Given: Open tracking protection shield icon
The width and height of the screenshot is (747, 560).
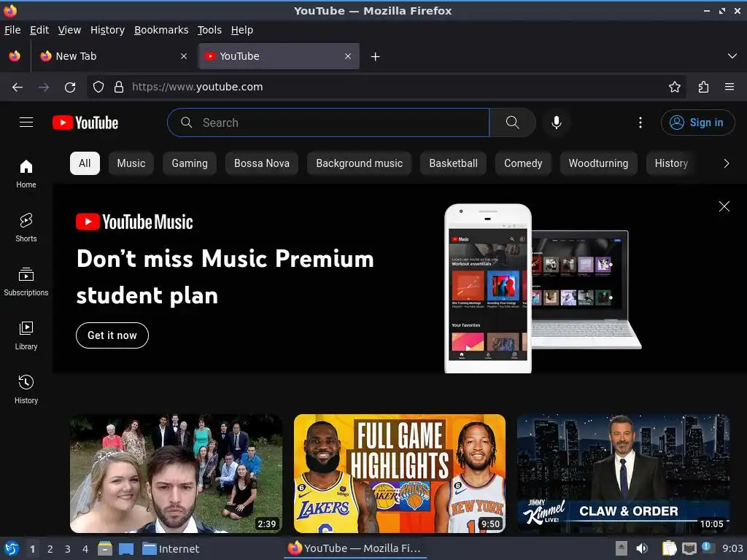Looking at the screenshot, I should click(x=98, y=87).
